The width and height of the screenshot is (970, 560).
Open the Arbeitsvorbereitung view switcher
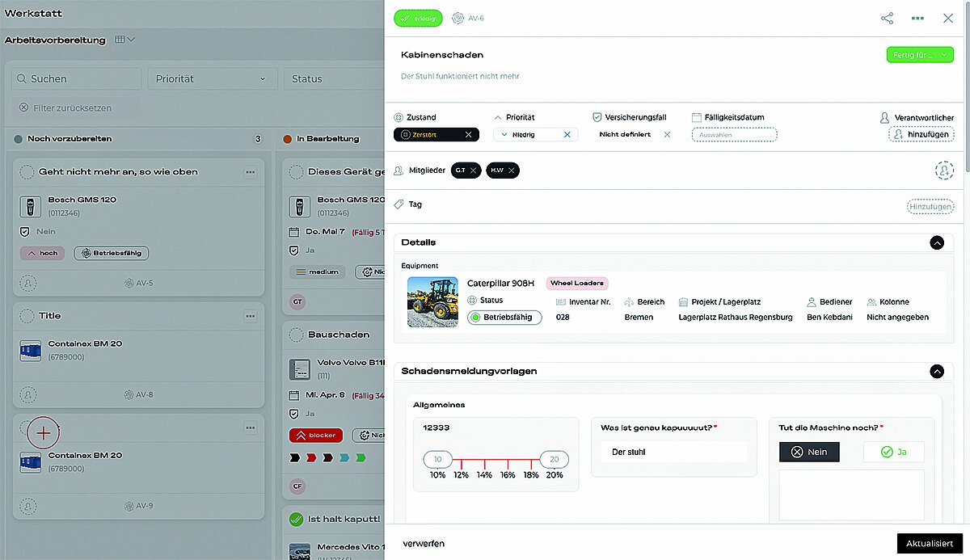coord(125,40)
